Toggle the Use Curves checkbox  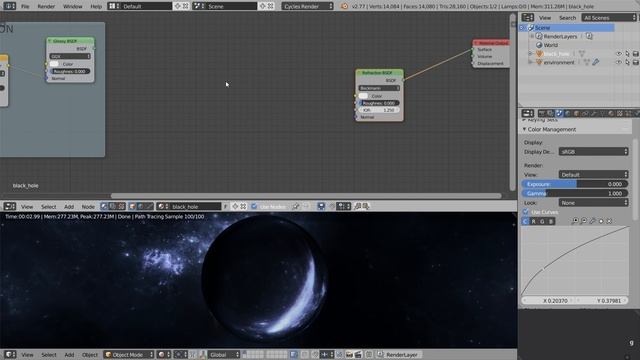pos(526,212)
